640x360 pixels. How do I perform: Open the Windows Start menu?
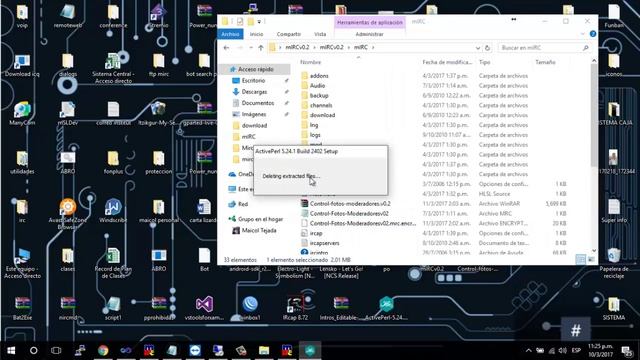click(11, 350)
